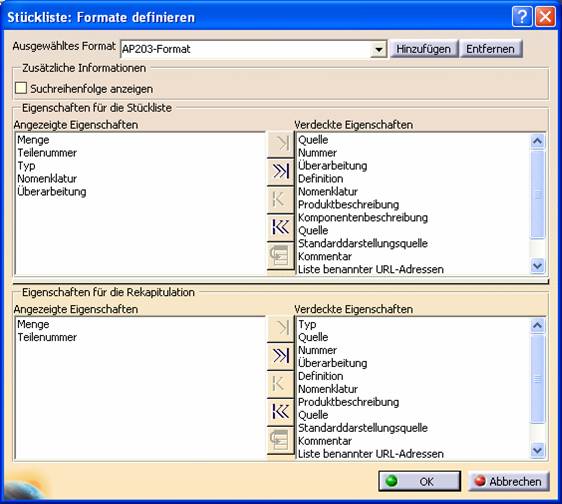Click the hide-all-properties arrow in Rekapitulation section

click(280, 356)
